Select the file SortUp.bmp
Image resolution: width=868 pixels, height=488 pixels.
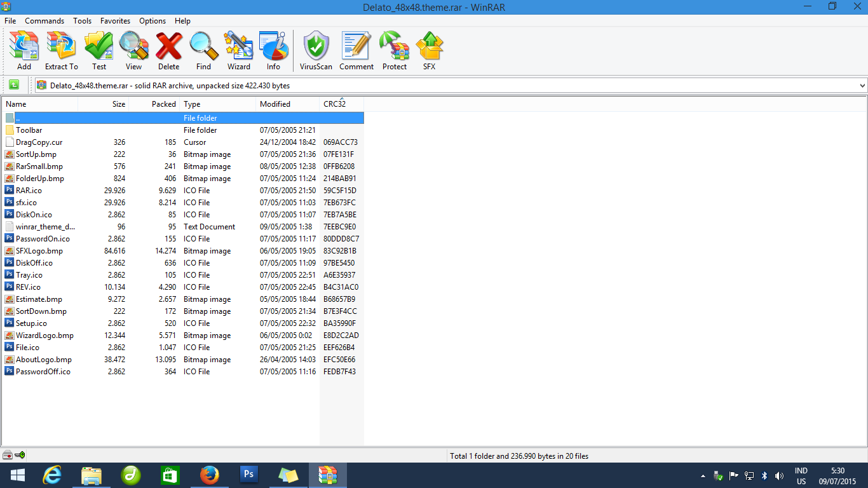(184, 154)
